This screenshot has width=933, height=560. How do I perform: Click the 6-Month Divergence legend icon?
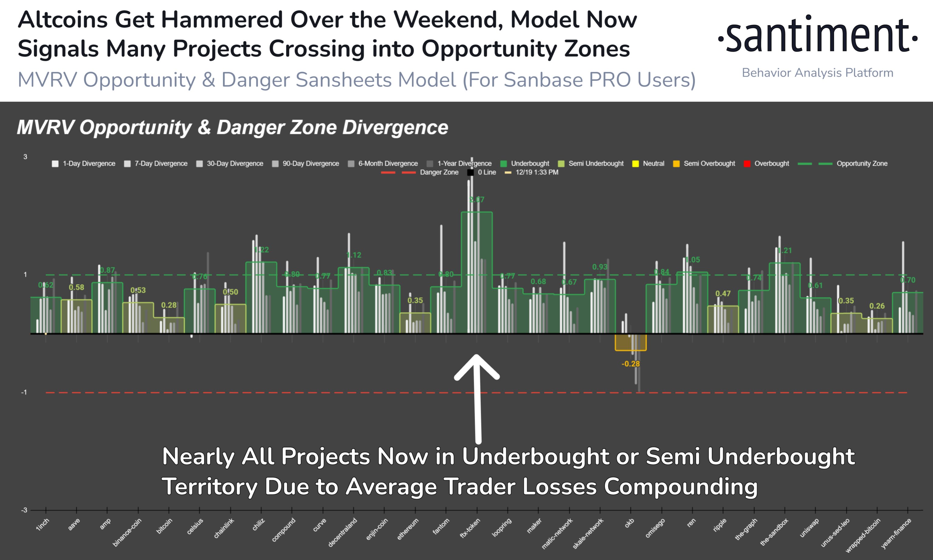click(x=352, y=160)
